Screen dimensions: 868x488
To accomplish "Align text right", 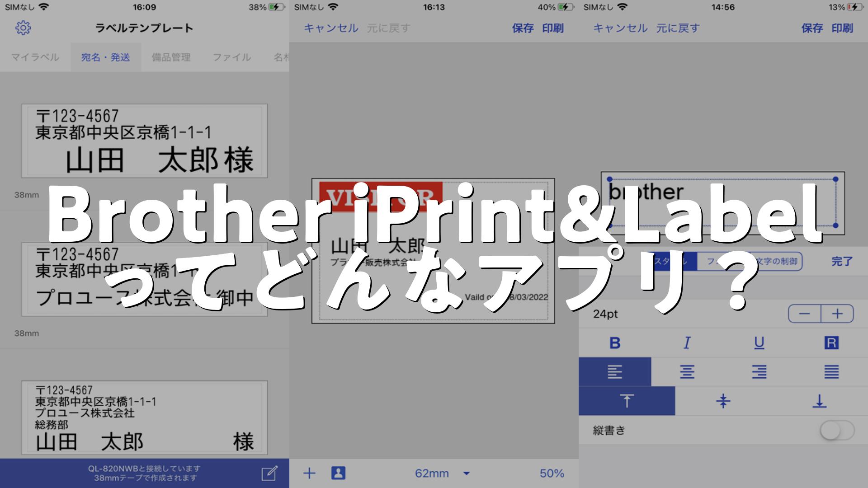I will [759, 372].
